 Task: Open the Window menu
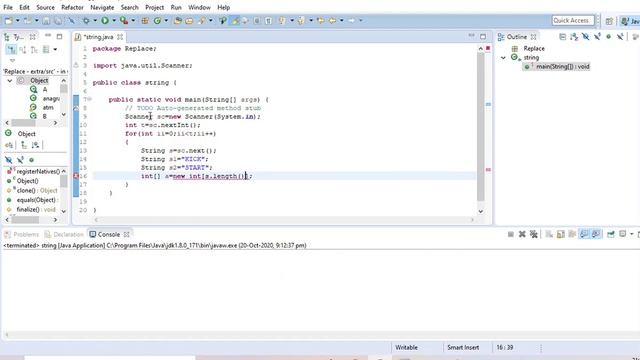pos(200,7)
